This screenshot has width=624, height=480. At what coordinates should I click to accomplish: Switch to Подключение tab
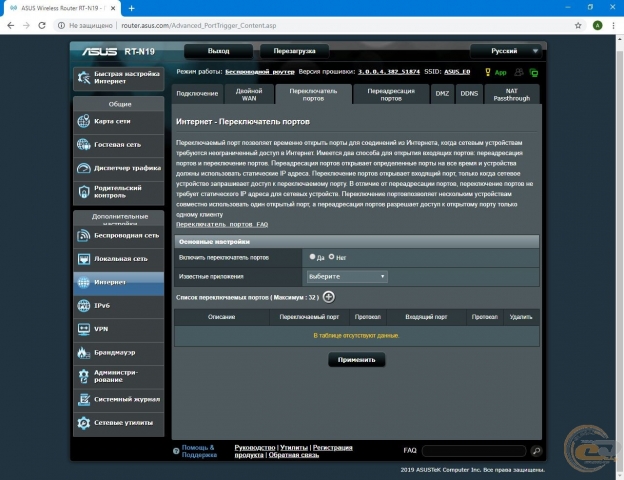[x=197, y=94]
